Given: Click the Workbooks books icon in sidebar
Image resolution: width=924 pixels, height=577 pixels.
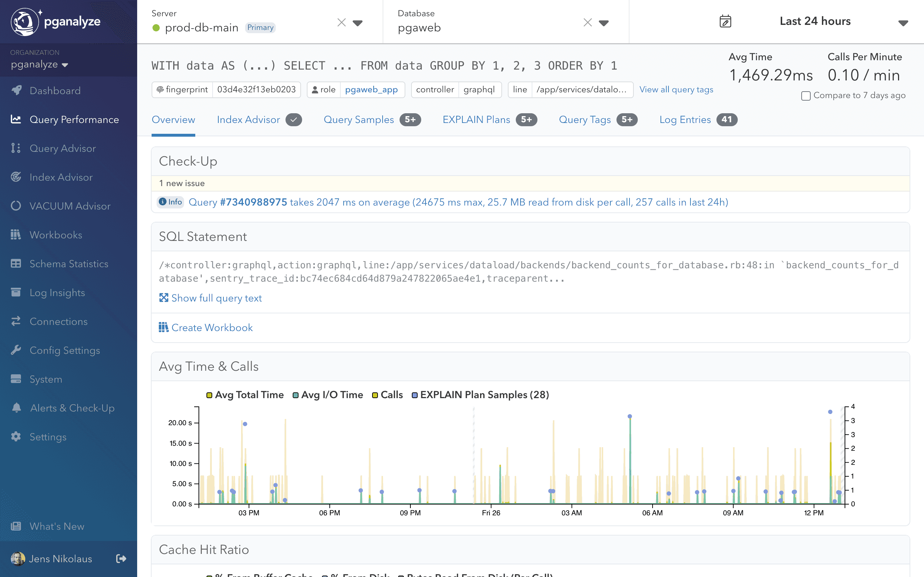Looking at the screenshot, I should (x=16, y=235).
